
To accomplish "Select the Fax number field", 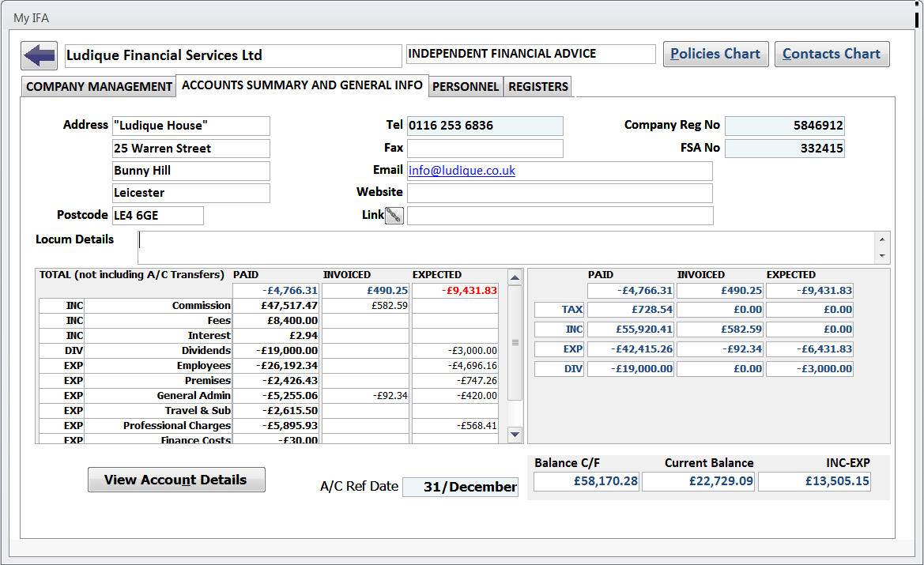I will click(x=485, y=149).
